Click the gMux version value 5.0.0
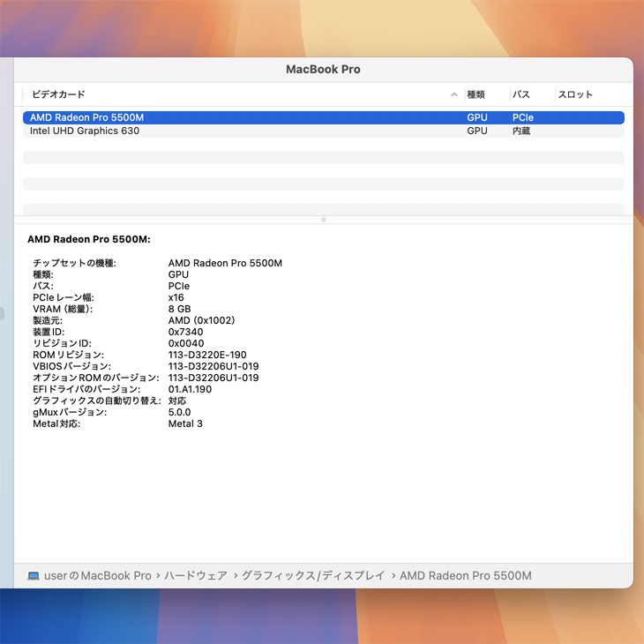This screenshot has width=644, height=644. click(x=179, y=412)
